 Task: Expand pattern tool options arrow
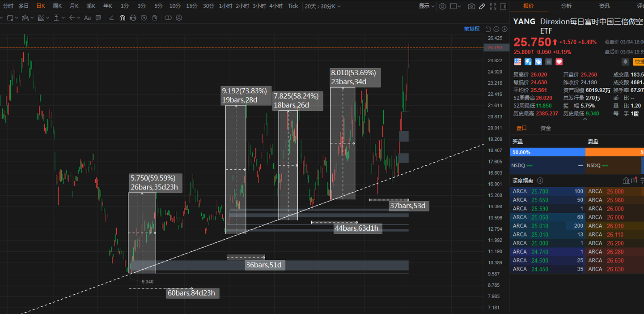pos(32,18)
